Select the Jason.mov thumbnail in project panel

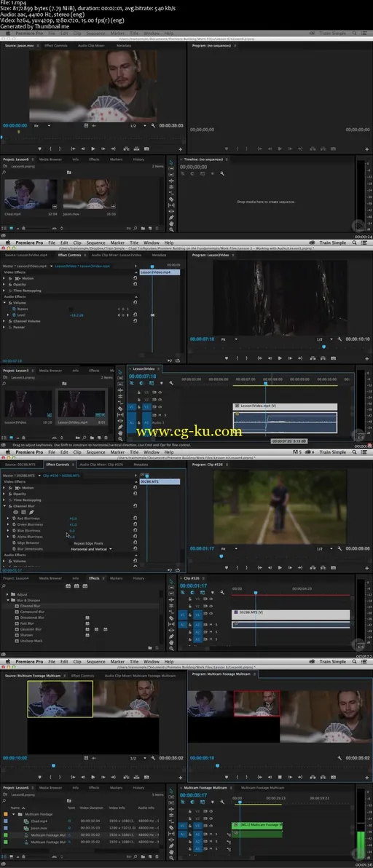tap(90, 194)
